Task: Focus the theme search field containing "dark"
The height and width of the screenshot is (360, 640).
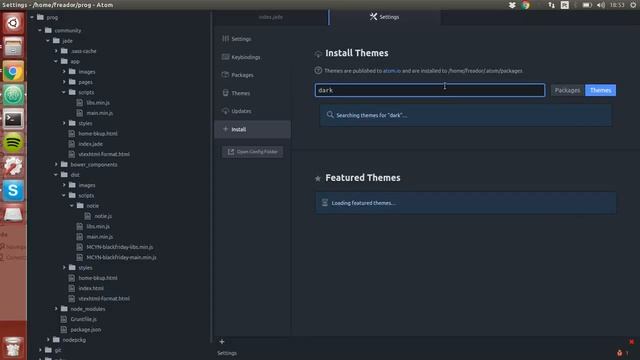Action: (430, 90)
